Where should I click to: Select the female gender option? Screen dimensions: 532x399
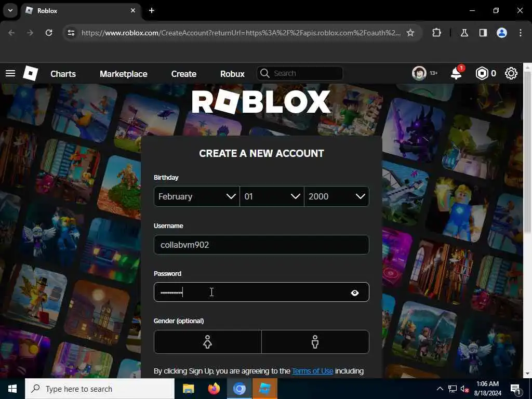click(x=208, y=342)
